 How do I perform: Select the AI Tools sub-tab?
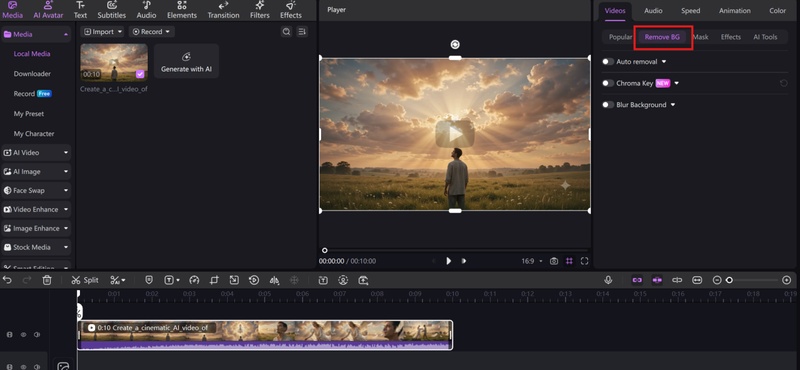(765, 37)
